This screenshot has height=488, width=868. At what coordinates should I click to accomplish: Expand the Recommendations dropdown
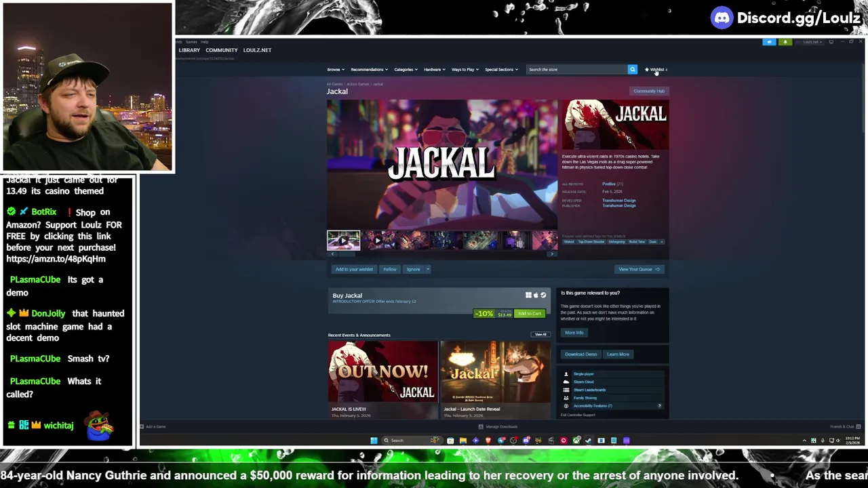[x=369, y=69]
